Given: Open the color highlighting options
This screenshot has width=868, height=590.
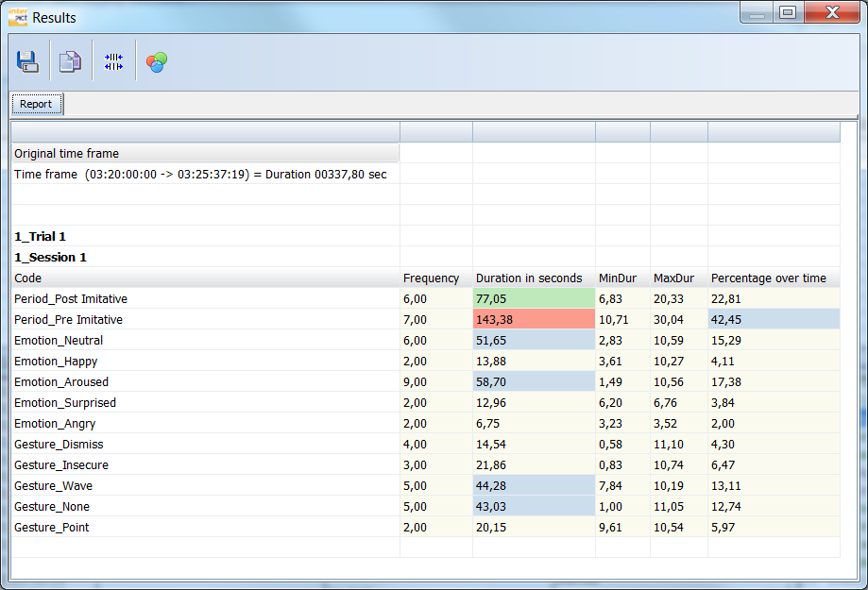Looking at the screenshot, I should click(156, 60).
